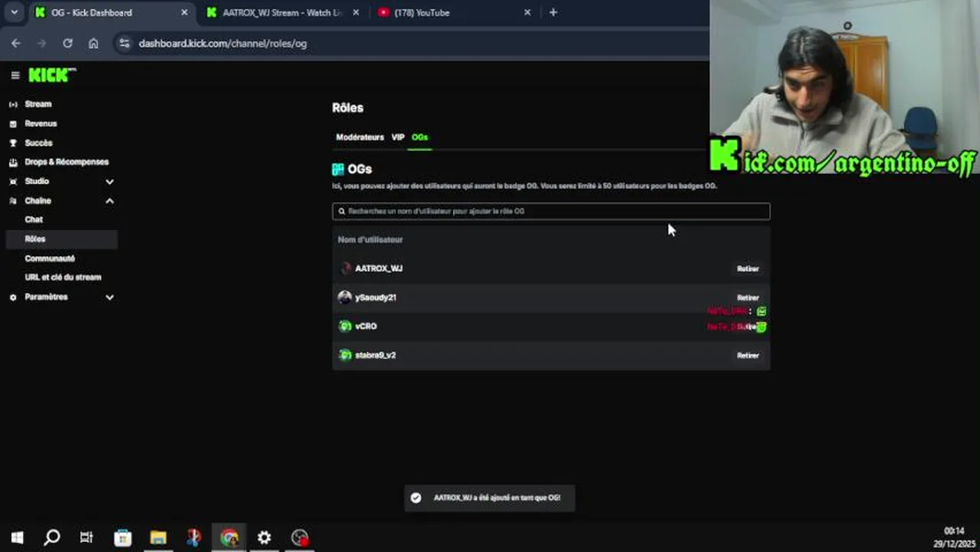980x552 pixels.
Task: Switch to the Modérateurs tab
Action: (x=360, y=137)
